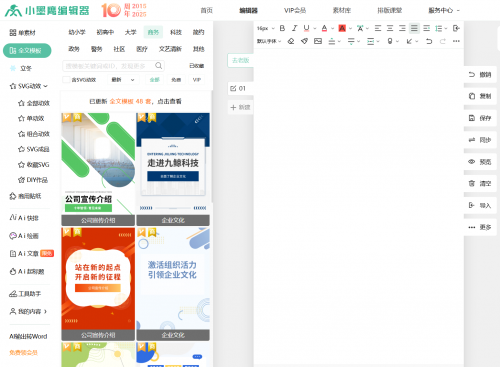
Task: Click the 同步 sync button on the right panel
Action: 480,140
